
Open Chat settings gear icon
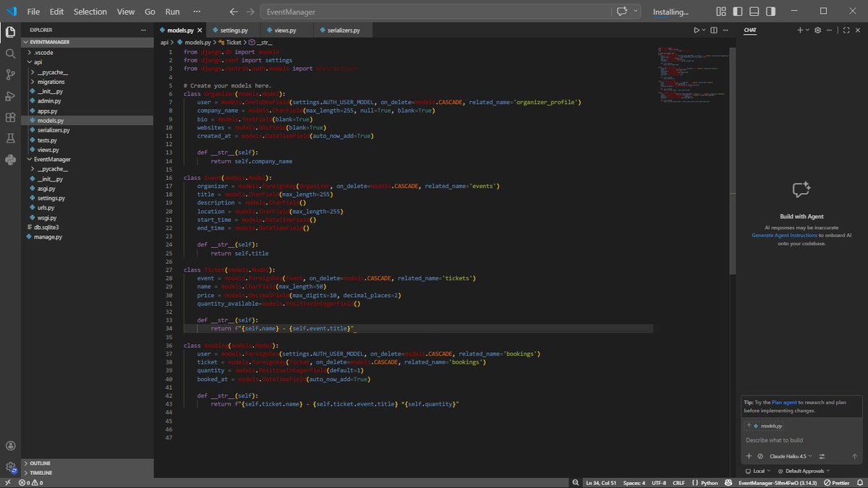[x=818, y=30]
